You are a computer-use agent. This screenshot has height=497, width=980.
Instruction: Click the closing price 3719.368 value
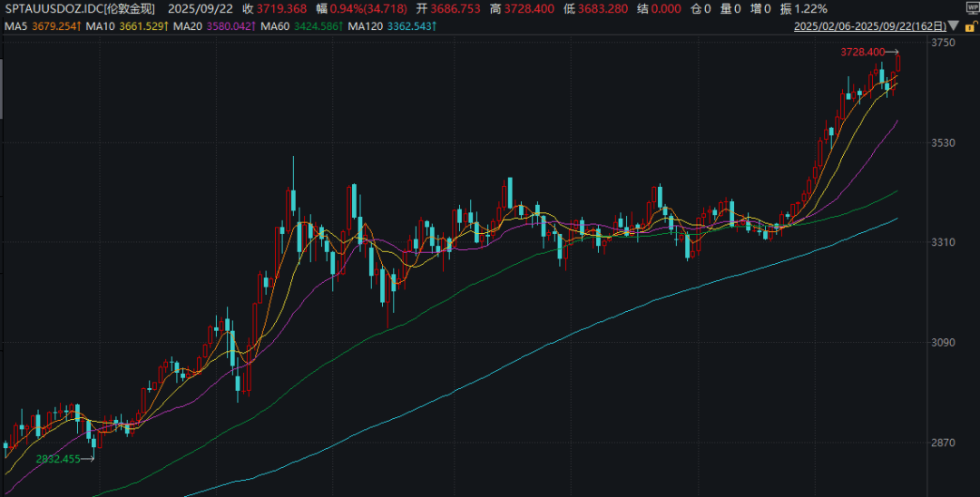coord(281,8)
